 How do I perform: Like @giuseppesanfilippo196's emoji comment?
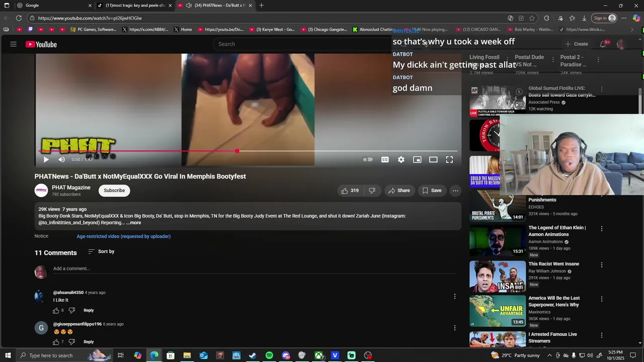coord(56,342)
